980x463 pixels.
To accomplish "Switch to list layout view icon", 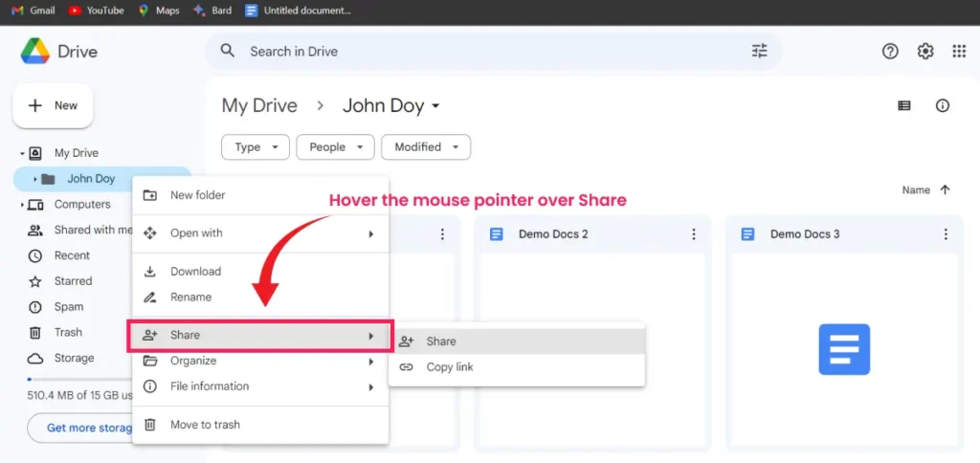I will point(904,106).
